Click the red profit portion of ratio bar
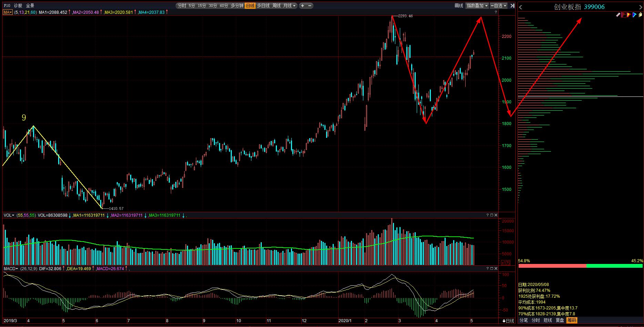This screenshot has height=327, width=644. pos(552,266)
